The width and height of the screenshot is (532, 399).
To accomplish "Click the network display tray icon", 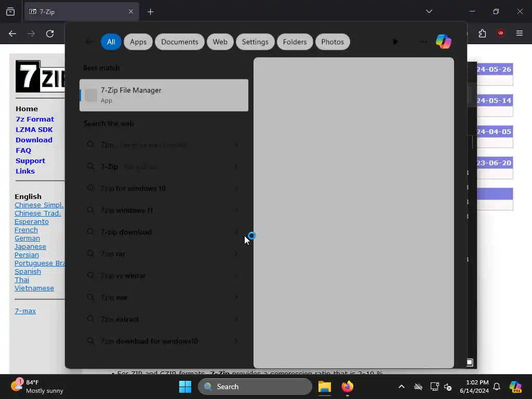I will [x=434, y=387].
